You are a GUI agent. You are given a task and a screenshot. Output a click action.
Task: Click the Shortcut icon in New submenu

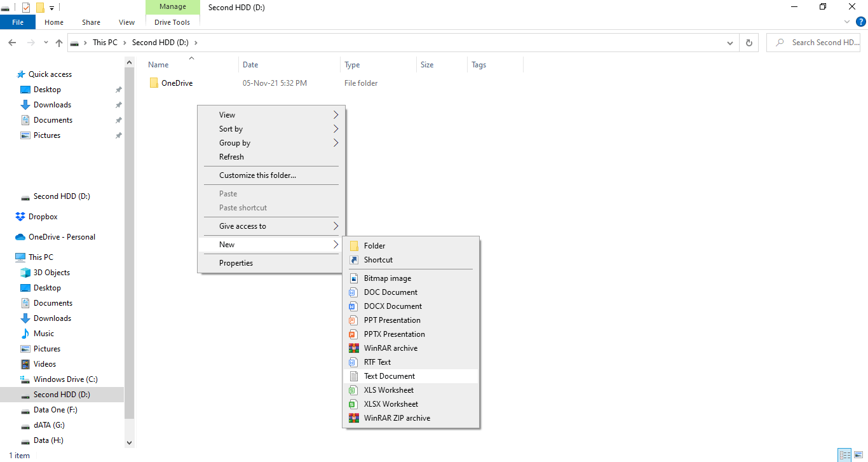coord(354,260)
